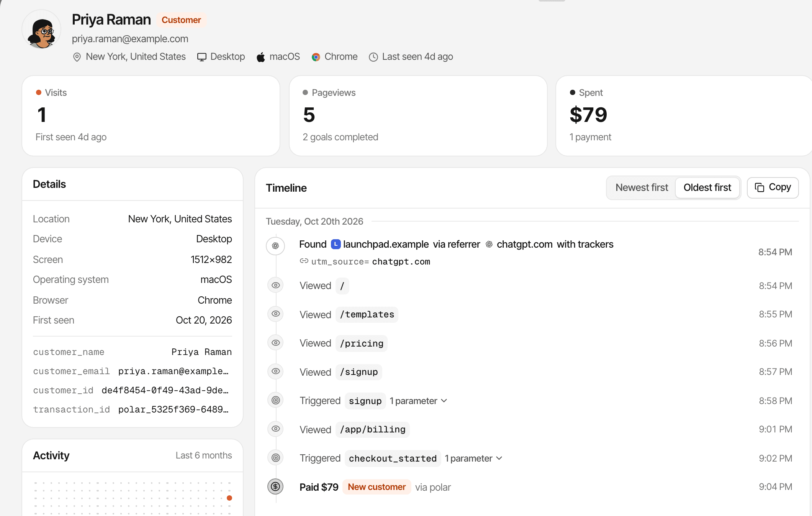Click eye icon for /templates view

pyautogui.click(x=275, y=314)
